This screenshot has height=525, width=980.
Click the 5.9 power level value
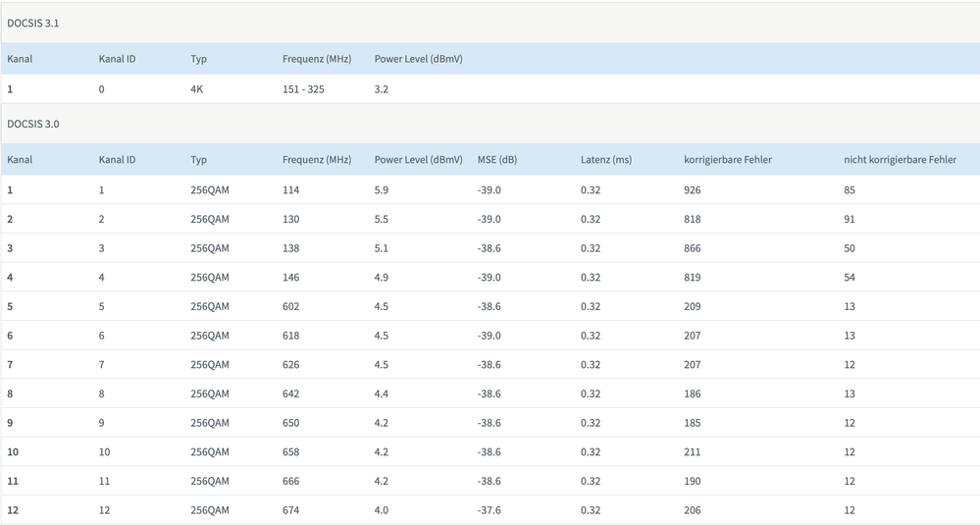[382, 190]
